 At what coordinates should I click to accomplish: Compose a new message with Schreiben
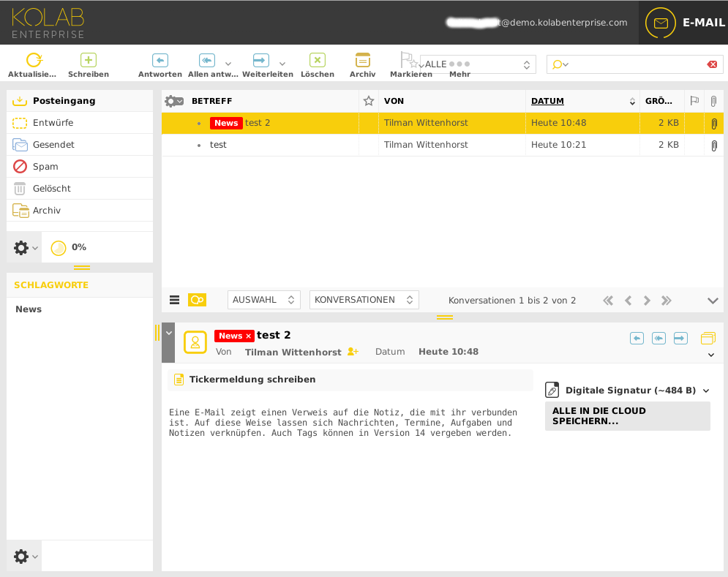(88, 61)
